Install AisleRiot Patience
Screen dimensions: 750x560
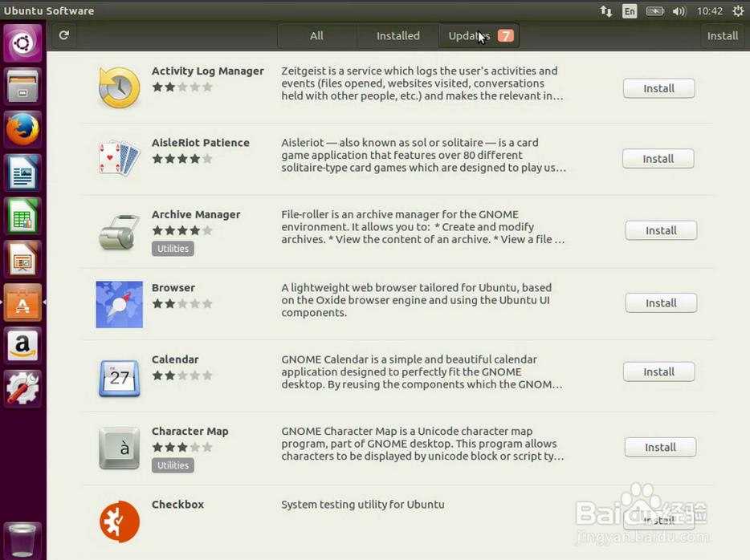tap(658, 159)
